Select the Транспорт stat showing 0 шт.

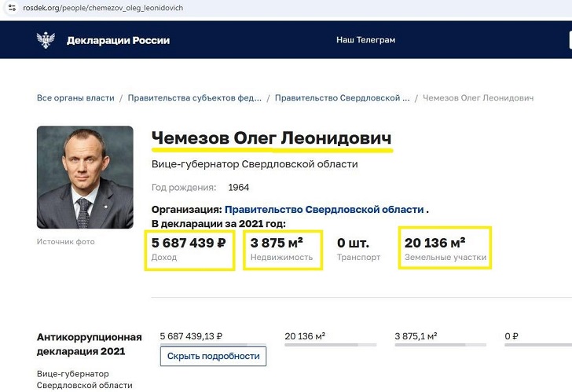[357, 249]
